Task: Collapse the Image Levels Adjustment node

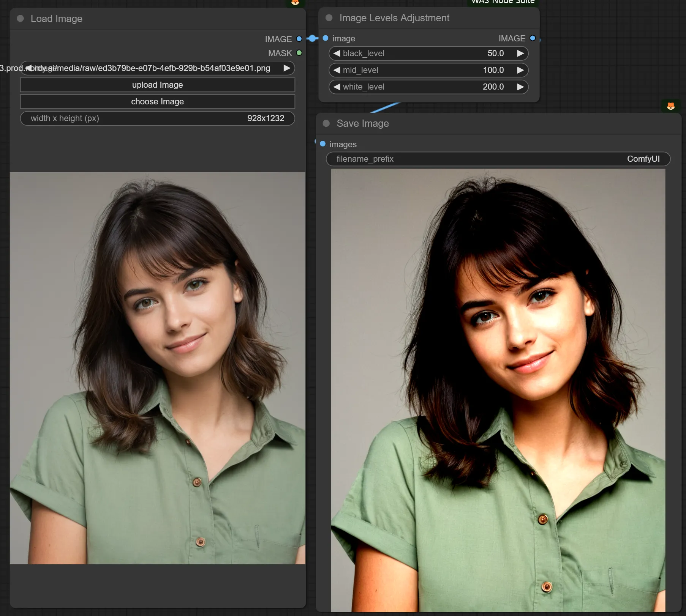Action: (329, 18)
